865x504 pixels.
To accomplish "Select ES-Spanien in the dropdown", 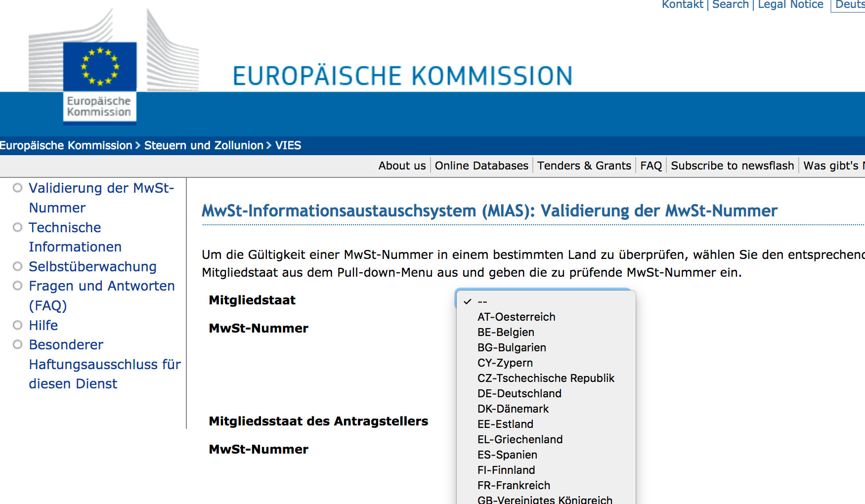I will click(546, 455).
